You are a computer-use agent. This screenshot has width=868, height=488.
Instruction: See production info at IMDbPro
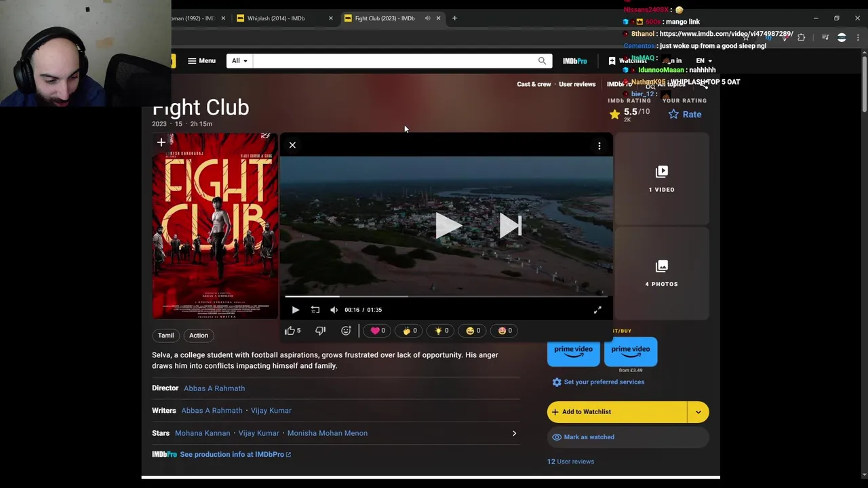[x=235, y=455]
